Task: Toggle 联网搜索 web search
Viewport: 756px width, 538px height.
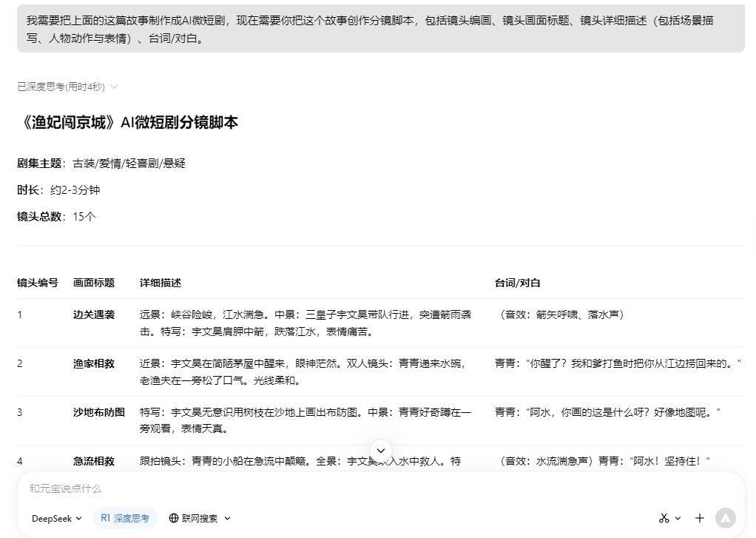Action: click(193, 518)
